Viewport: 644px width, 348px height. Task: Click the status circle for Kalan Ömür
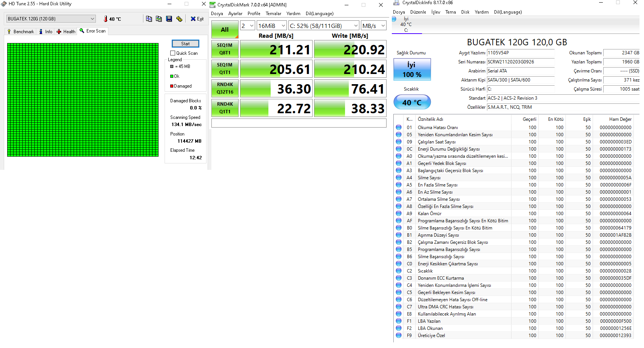399,213
